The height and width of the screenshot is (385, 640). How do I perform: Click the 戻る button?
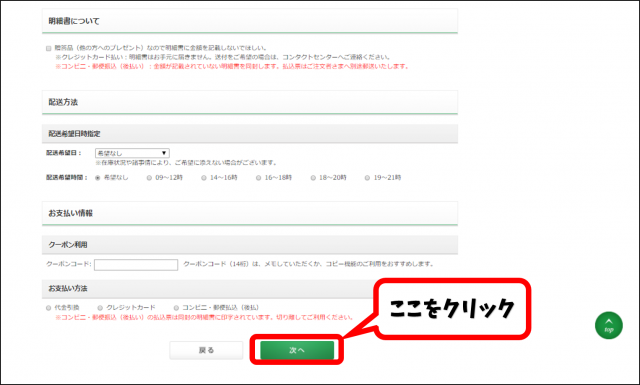click(206, 350)
